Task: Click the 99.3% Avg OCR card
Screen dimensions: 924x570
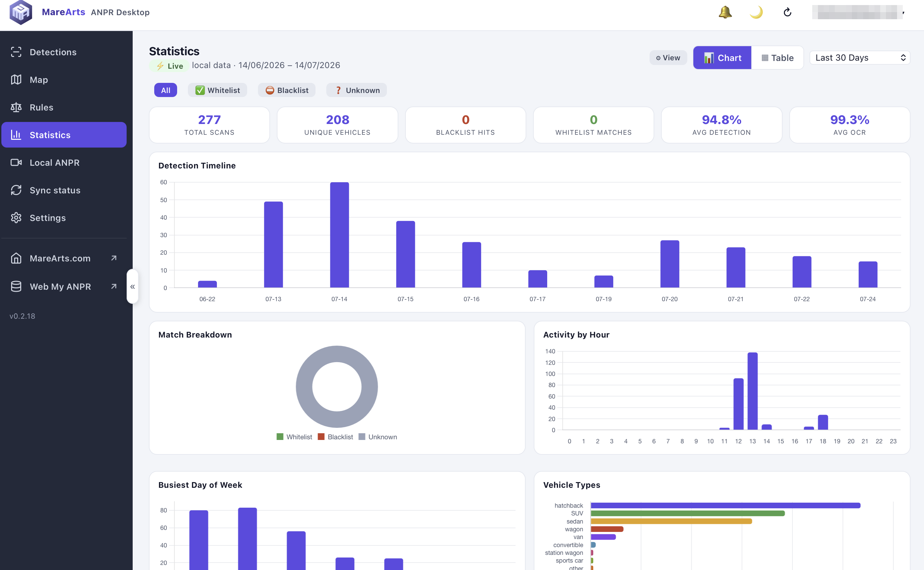Action: pos(850,125)
